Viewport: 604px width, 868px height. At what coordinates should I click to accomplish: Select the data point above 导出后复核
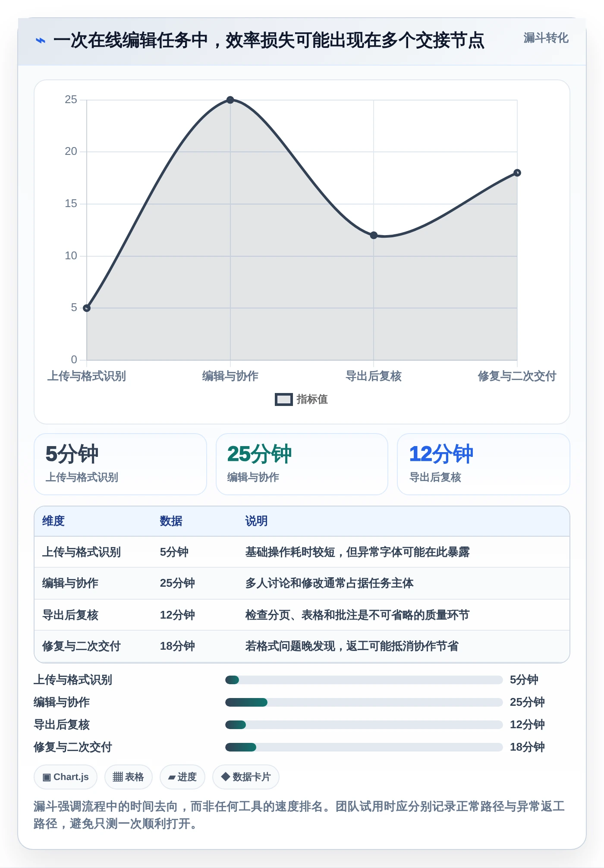click(x=374, y=235)
